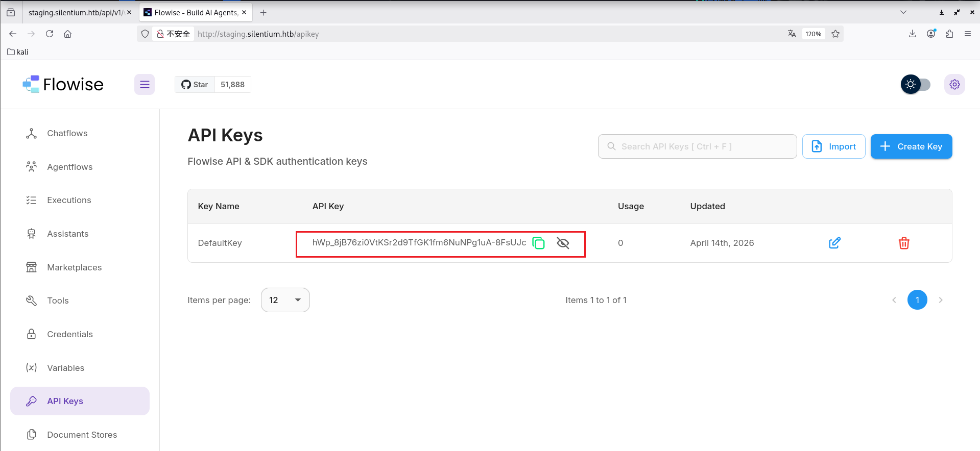
Task: Go to Credentials in the sidebar
Action: (69, 334)
